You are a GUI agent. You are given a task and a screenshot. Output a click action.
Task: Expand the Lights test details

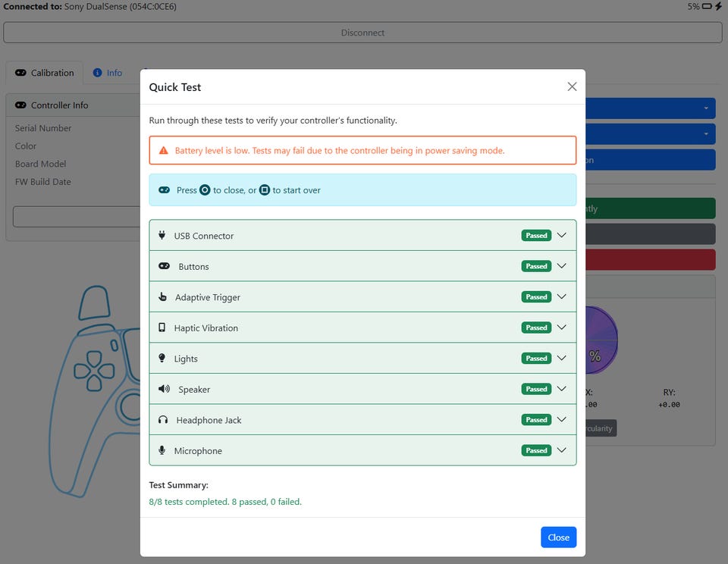pos(561,358)
